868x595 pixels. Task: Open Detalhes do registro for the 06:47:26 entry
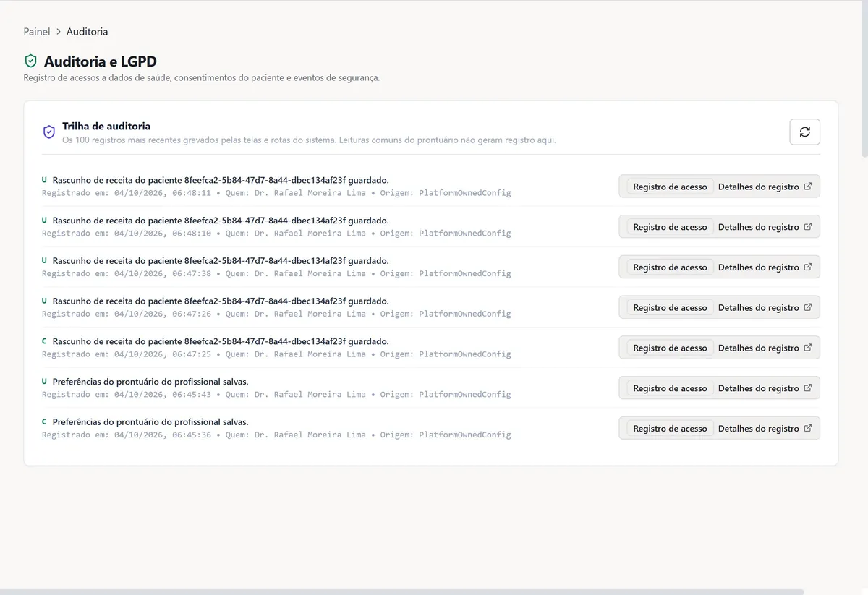tap(765, 308)
